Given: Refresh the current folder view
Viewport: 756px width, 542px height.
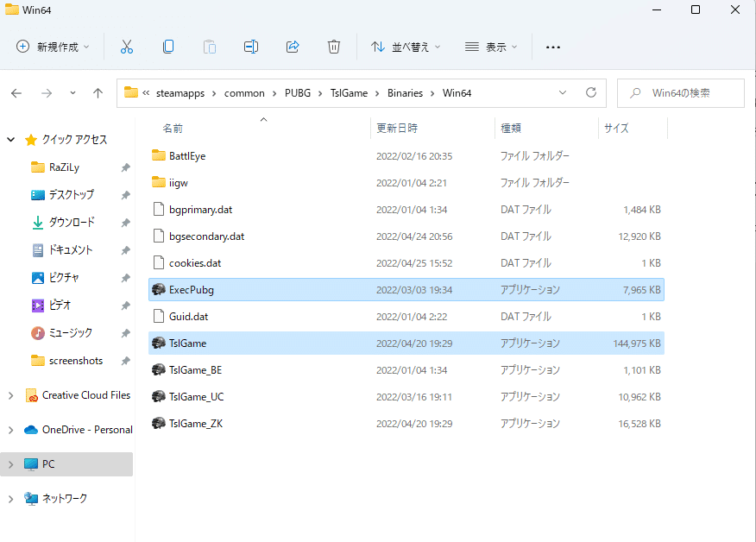Looking at the screenshot, I should tap(591, 92).
